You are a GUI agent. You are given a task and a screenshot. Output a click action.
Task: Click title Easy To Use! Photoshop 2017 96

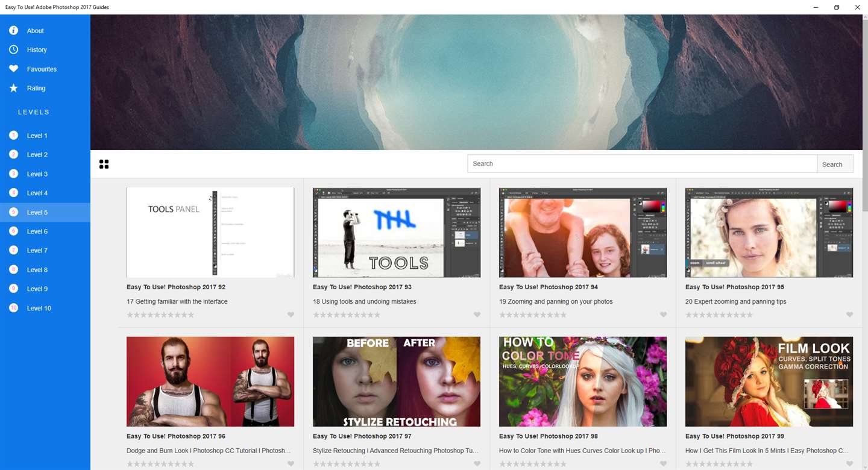point(176,436)
